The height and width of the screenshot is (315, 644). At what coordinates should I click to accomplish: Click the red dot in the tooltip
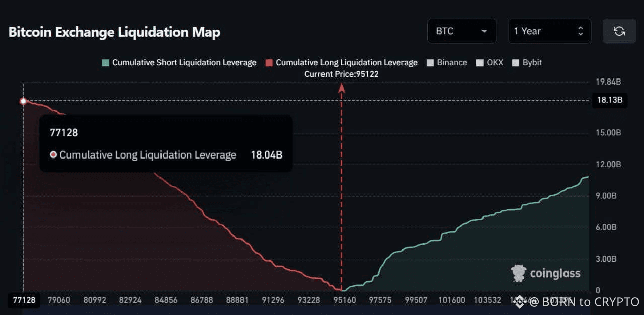[53, 155]
